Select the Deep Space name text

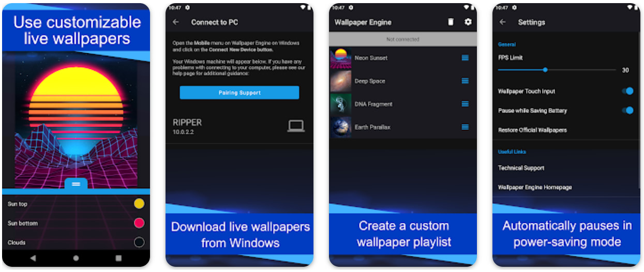tap(370, 81)
